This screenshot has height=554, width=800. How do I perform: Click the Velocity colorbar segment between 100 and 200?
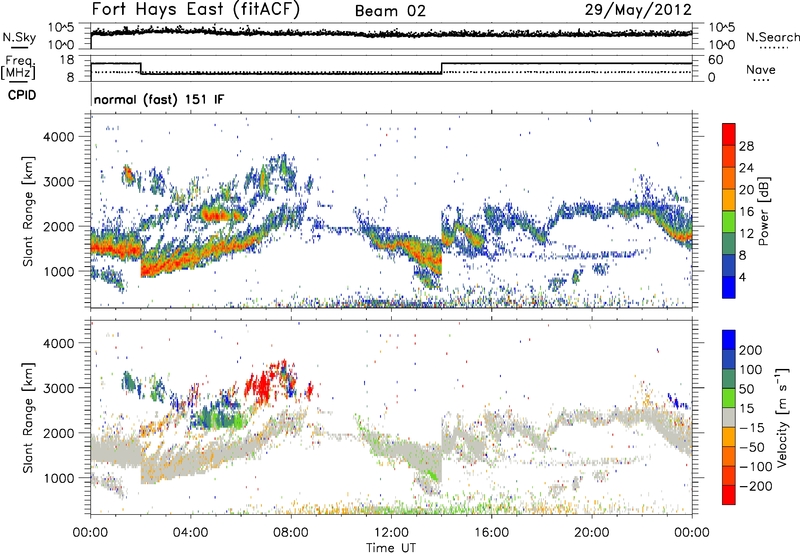[x=729, y=360]
